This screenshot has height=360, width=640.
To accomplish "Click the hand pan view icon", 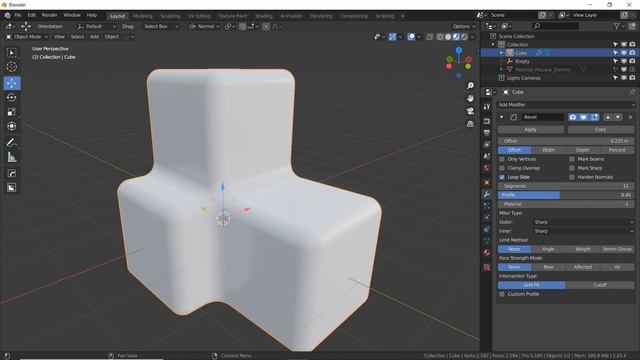I will tap(470, 98).
